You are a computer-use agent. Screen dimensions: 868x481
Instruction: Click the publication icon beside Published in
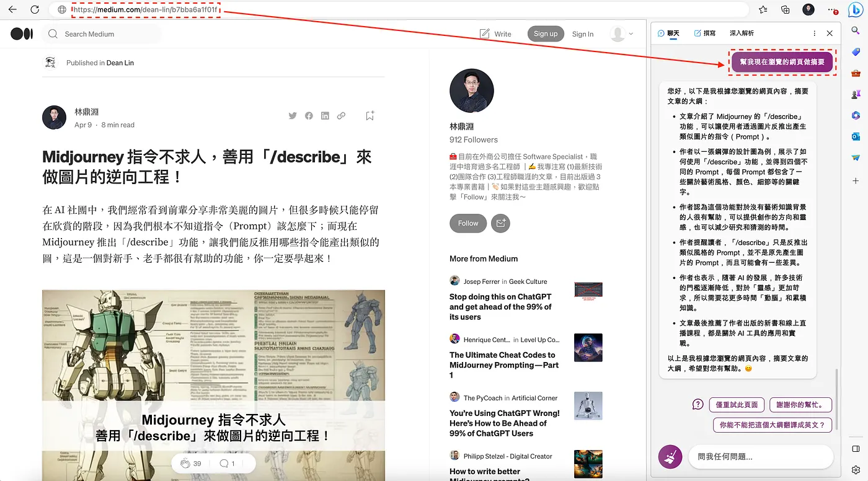(x=50, y=62)
